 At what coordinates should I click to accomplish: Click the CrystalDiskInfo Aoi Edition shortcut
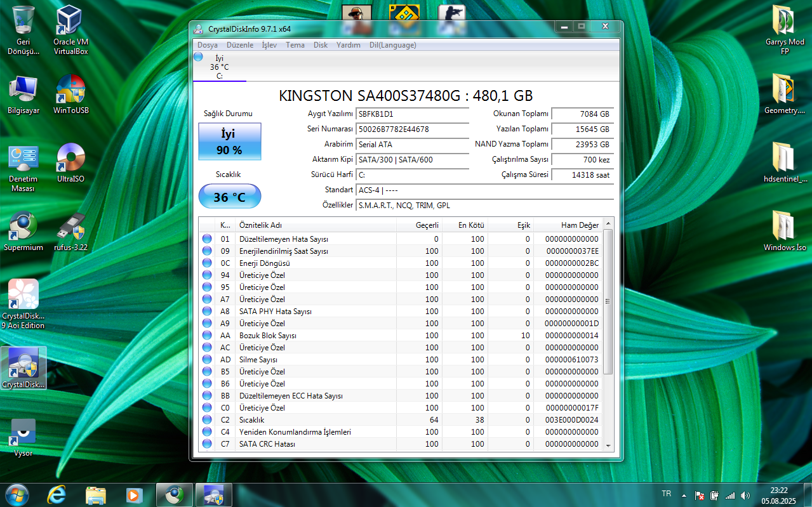23,304
